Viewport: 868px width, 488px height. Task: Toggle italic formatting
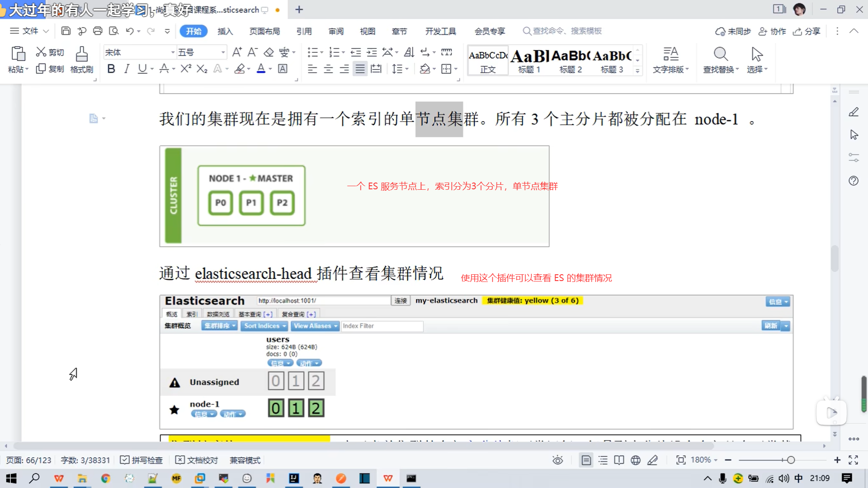point(127,69)
